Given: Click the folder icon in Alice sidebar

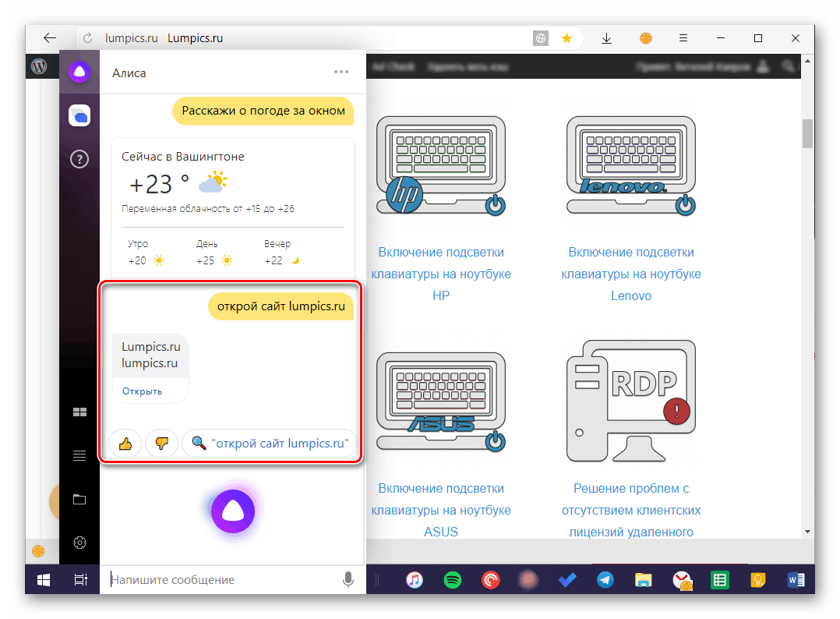Looking at the screenshot, I should click(79, 499).
